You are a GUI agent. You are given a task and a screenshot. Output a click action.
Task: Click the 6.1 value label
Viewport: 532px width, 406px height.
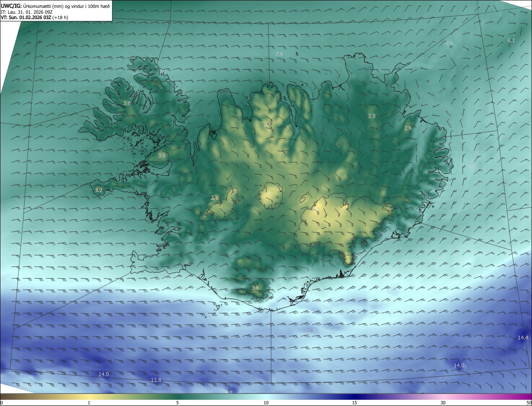point(511,41)
